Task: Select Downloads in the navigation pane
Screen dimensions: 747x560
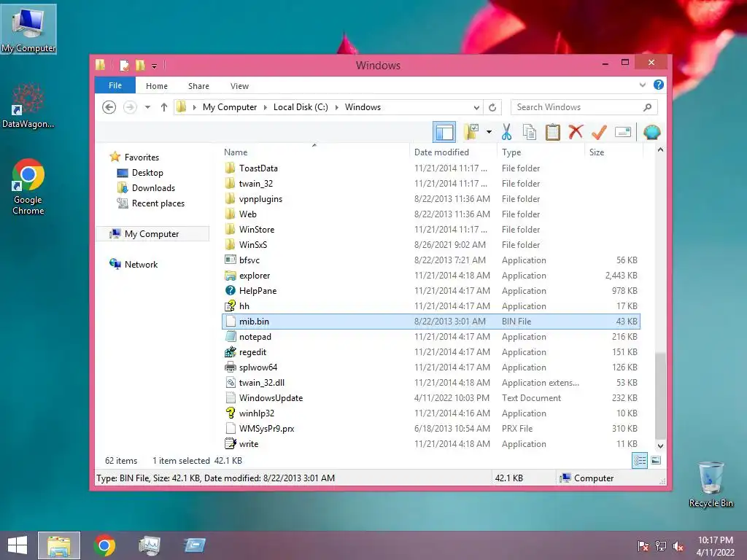Action: pos(153,187)
